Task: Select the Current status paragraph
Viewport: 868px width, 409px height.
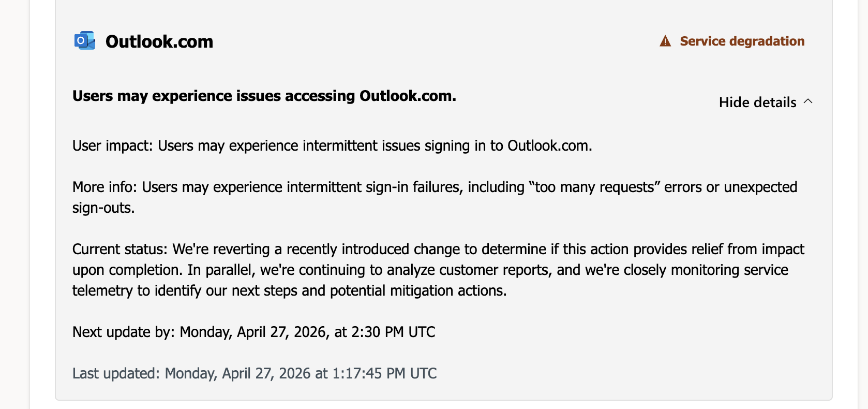Action: [439, 270]
